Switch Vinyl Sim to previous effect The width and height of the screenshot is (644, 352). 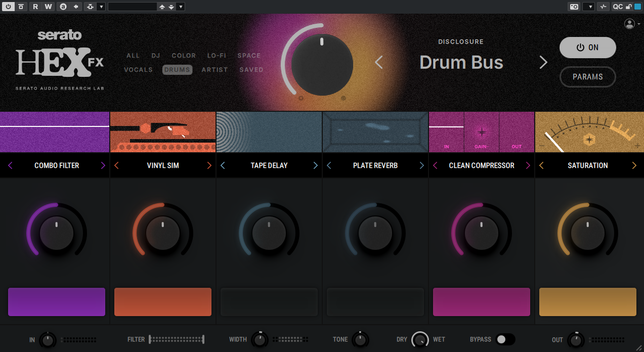tap(116, 165)
